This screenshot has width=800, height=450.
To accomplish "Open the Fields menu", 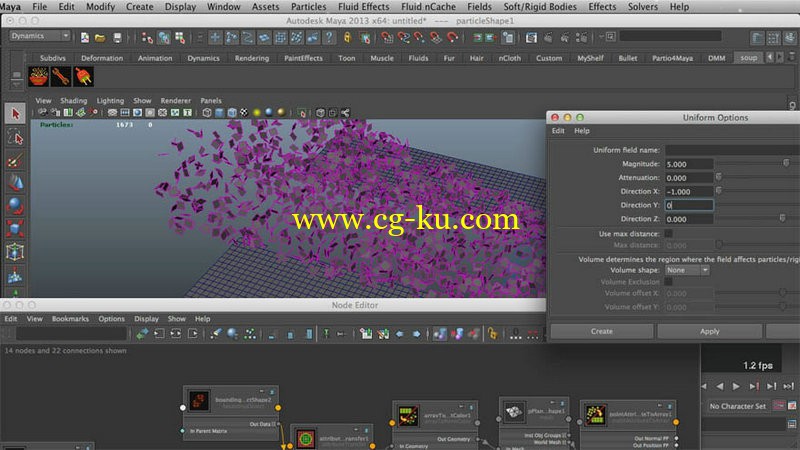I will pos(479,7).
